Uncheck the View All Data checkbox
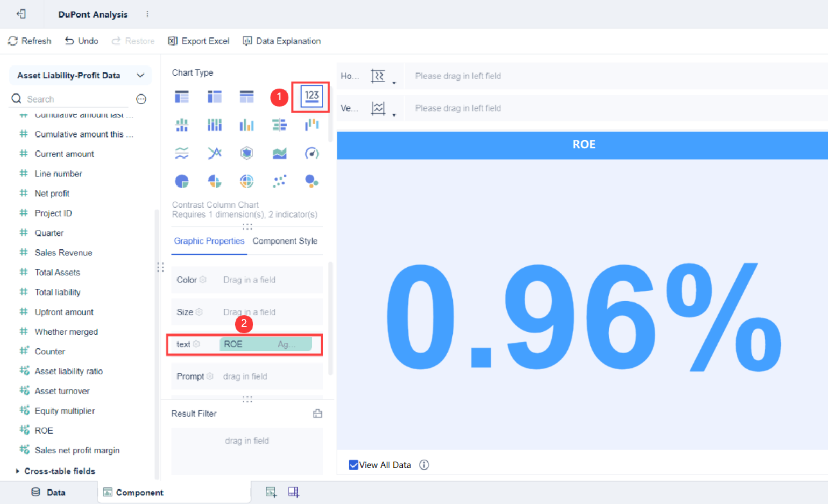 [353, 465]
